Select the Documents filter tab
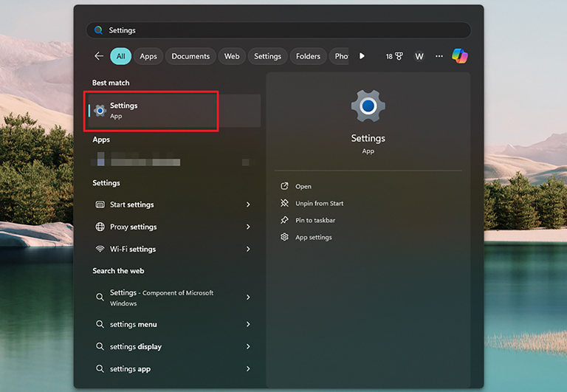The width and height of the screenshot is (567, 392). tap(190, 56)
